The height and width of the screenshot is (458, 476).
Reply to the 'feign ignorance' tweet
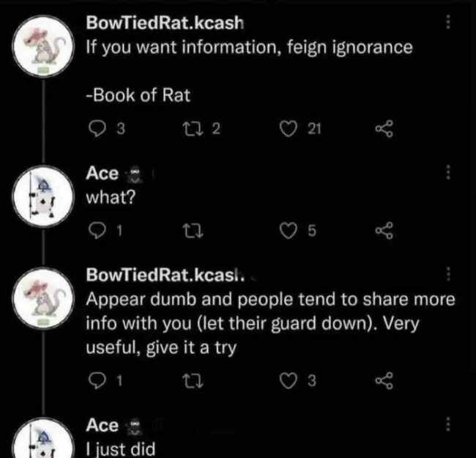coord(96,130)
